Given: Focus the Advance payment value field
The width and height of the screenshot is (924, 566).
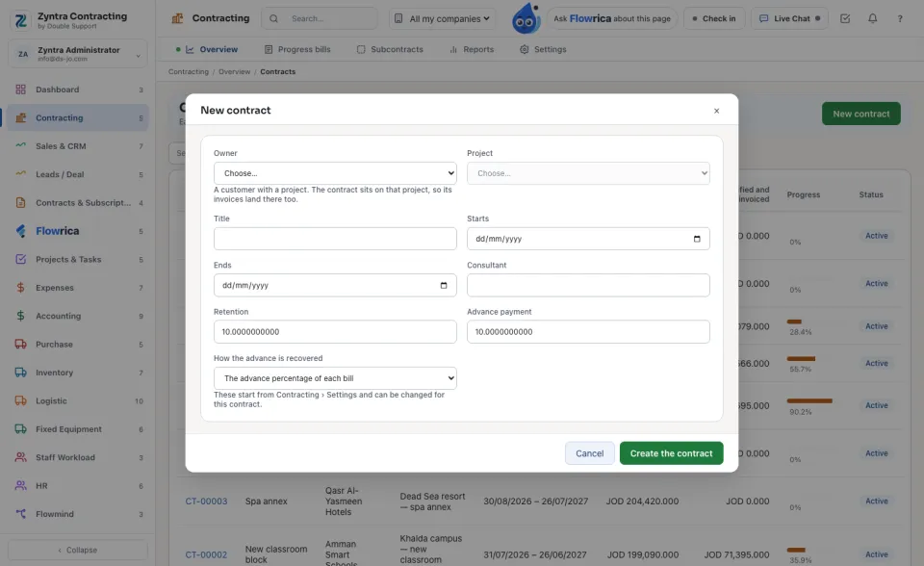Looking at the screenshot, I should [588, 332].
